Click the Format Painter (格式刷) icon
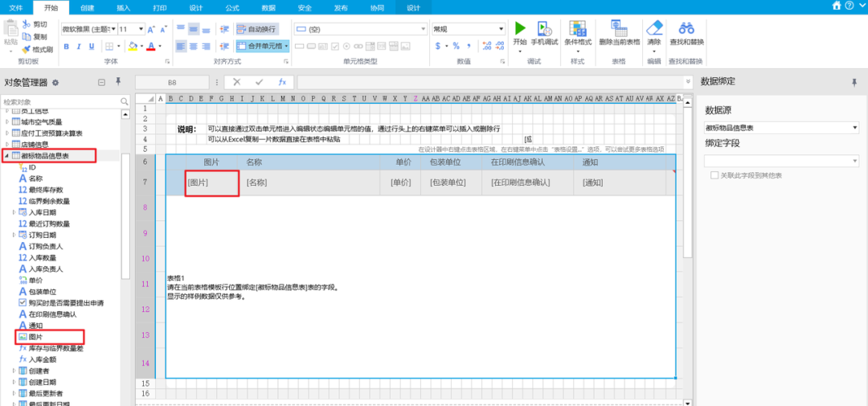This screenshot has width=868, height=406. coord(27,50)
